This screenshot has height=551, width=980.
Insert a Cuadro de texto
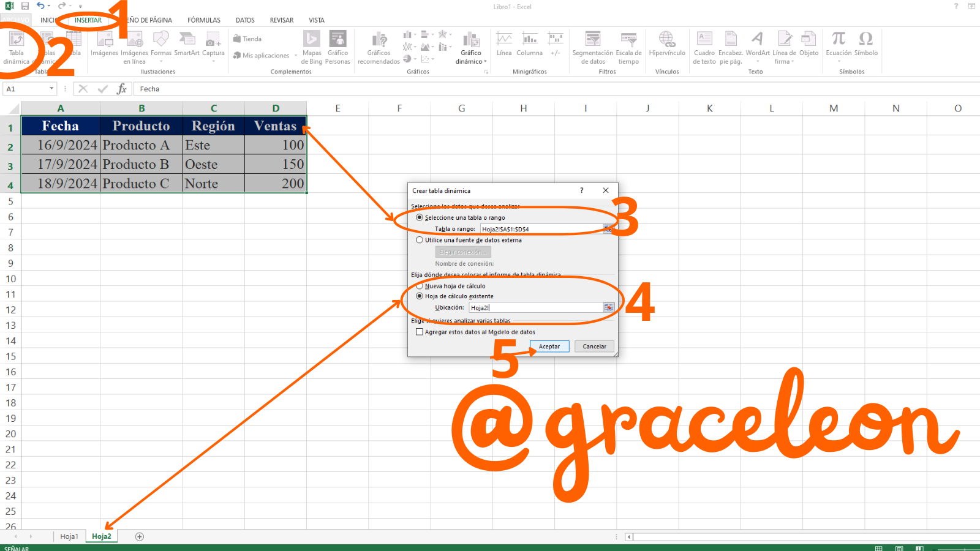tap(704, 48)
